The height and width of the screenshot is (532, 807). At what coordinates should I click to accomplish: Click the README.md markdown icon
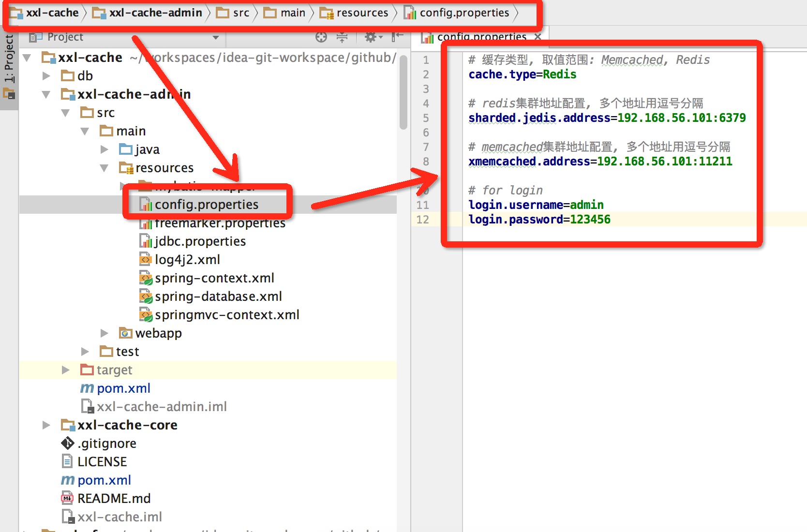(x=67, y=499)
